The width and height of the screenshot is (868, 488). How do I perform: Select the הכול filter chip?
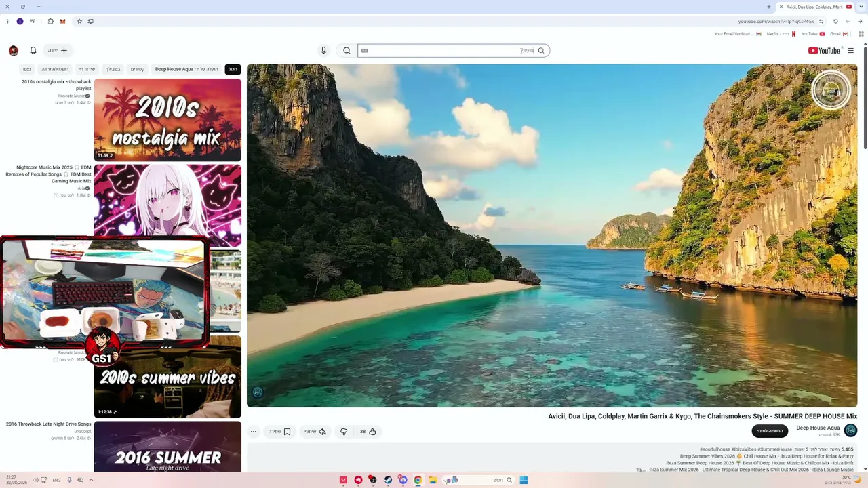tap(233, 69)
